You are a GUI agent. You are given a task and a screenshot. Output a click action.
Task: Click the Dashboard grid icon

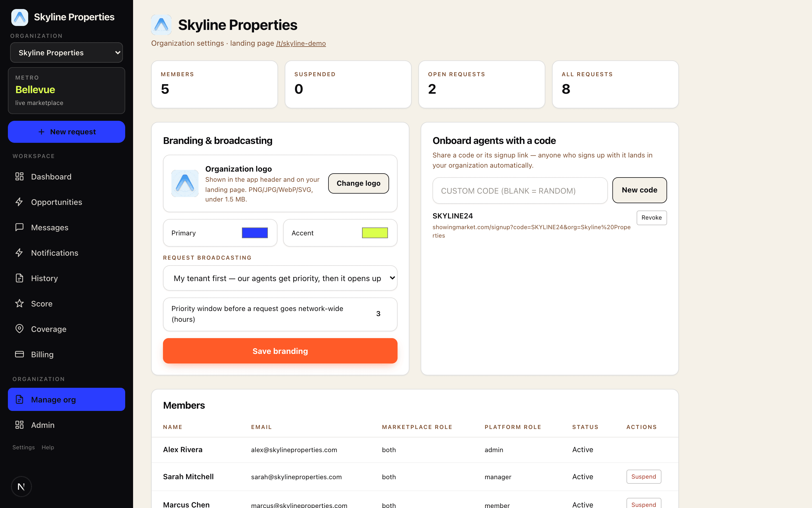tap(19, 176)
